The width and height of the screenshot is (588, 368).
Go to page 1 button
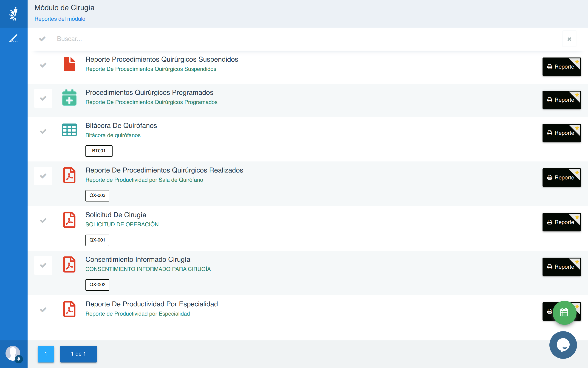pyautogui.click(x=46, y=354)
